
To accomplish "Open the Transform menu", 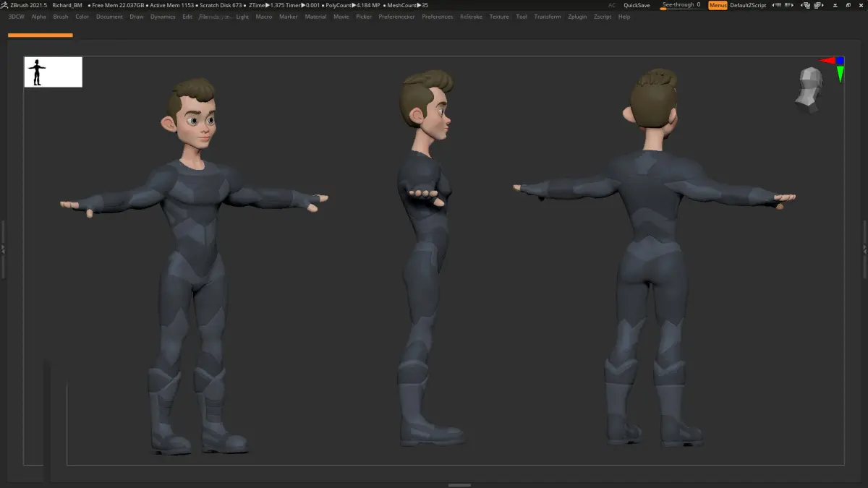I will click(548, 17).
